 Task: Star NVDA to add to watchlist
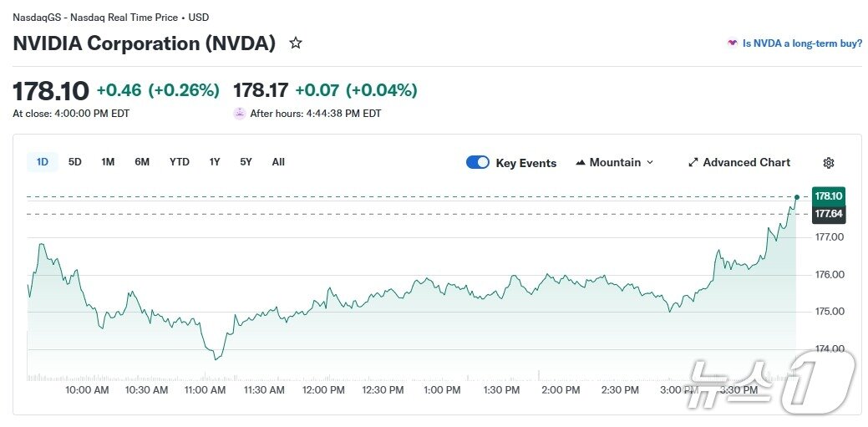click(296, 43)
